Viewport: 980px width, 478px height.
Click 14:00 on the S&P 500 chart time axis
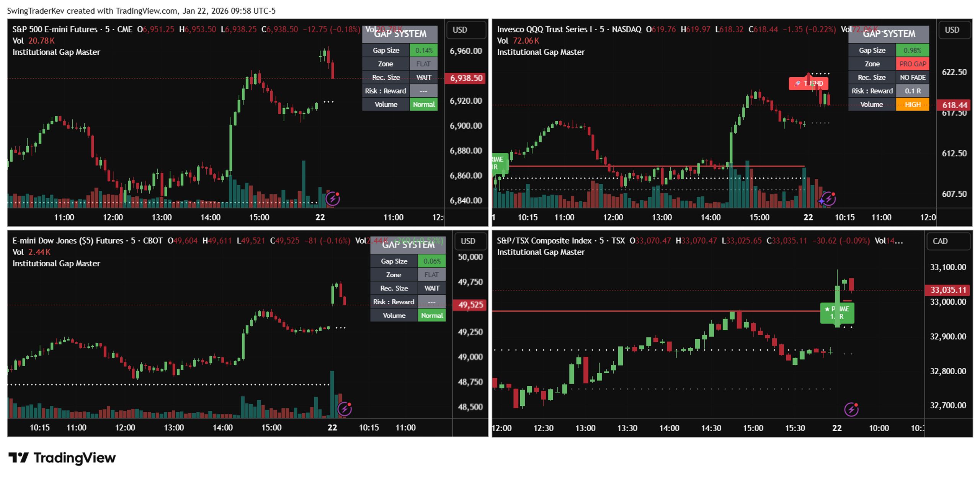pyautogui.click(x=211, y=217)
